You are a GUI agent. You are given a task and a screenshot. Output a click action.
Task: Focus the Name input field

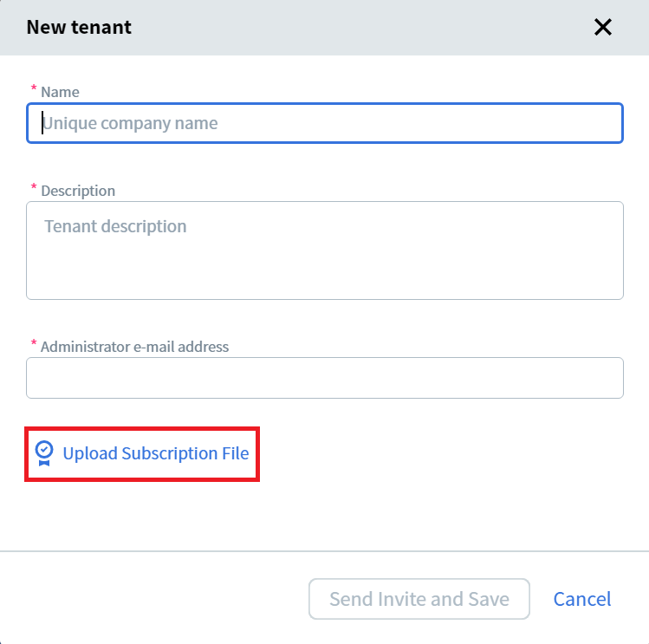point(325,123)
